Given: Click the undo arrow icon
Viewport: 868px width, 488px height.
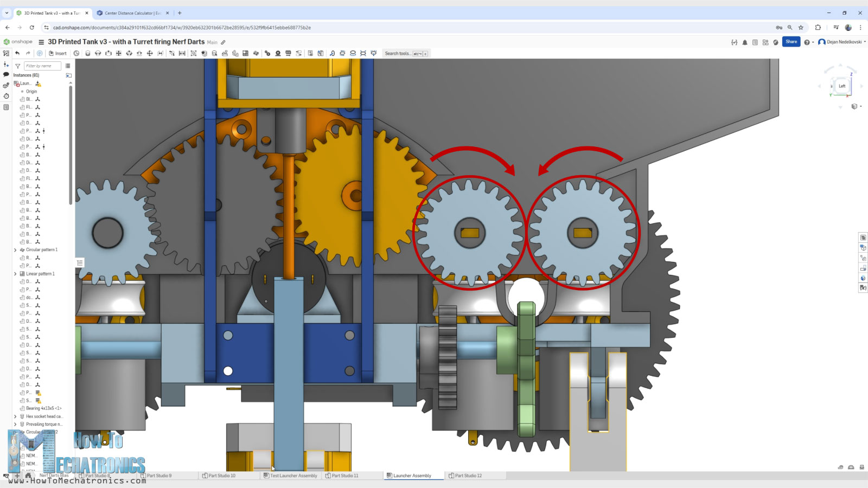Looking at the screenshot, I should point(17,53).
